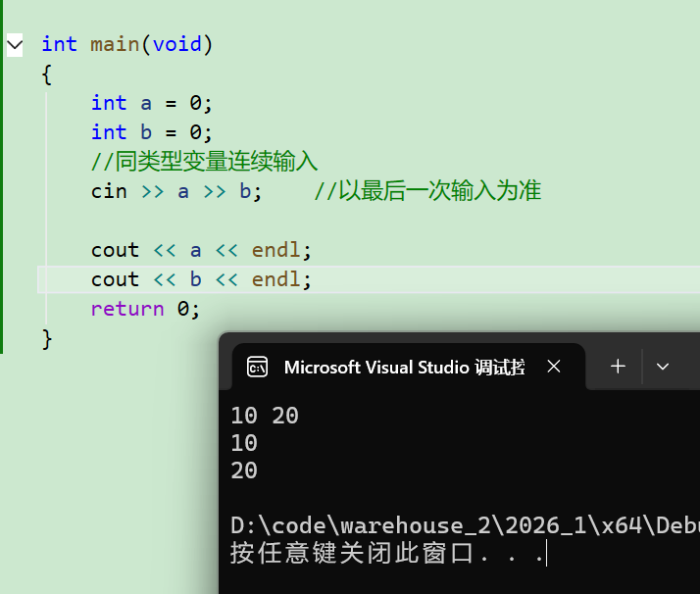Click the 'int b = 0;' code line
700x594 pixels.
[151, 132]
